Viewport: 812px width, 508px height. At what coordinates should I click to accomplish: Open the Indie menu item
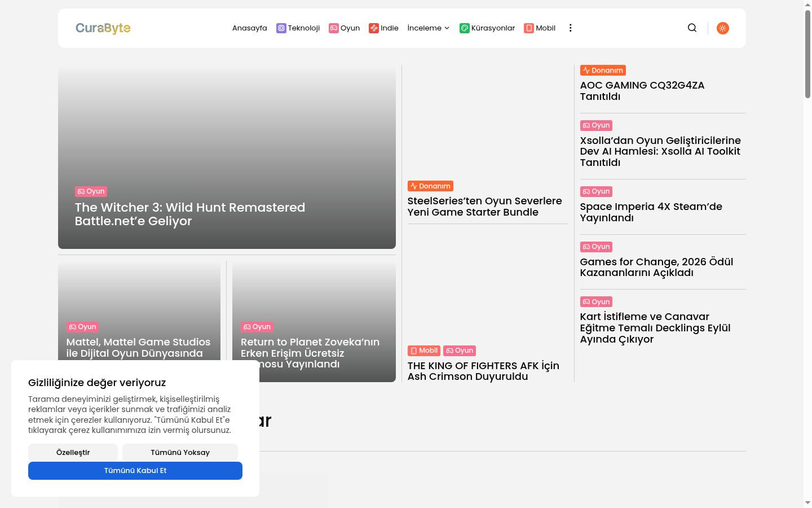pos(383,28)
